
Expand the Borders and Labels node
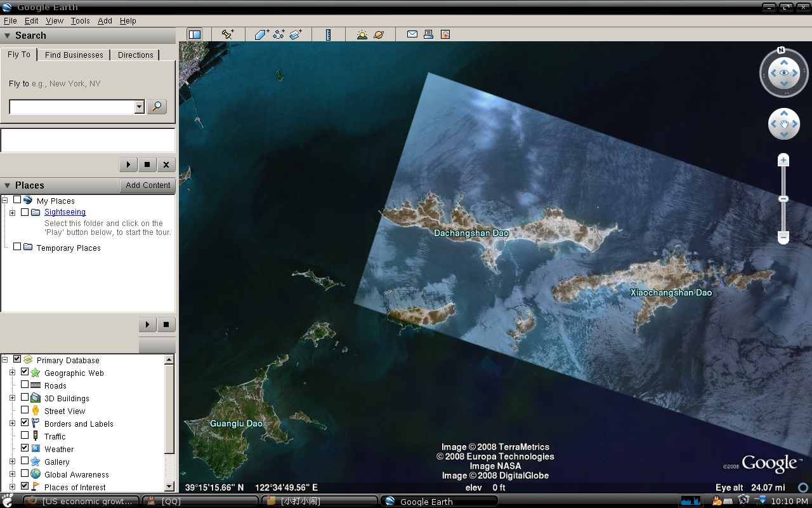(12, 424)
